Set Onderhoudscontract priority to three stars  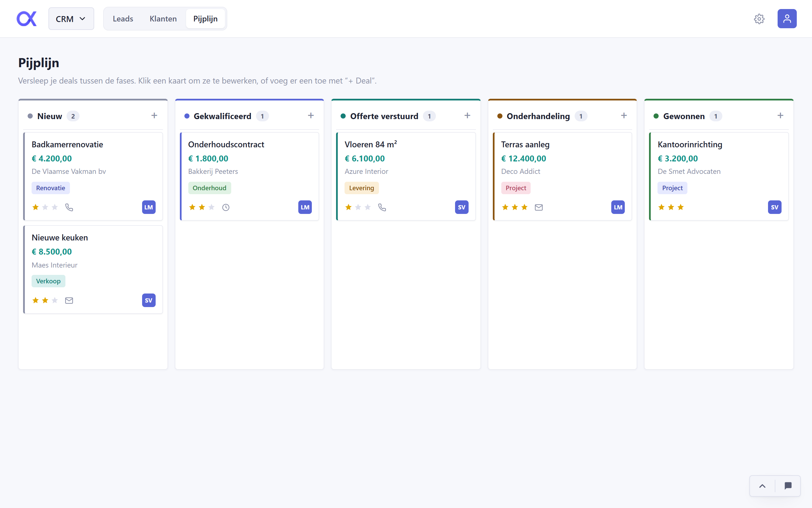pyautogui.click(x=211, y=207)
